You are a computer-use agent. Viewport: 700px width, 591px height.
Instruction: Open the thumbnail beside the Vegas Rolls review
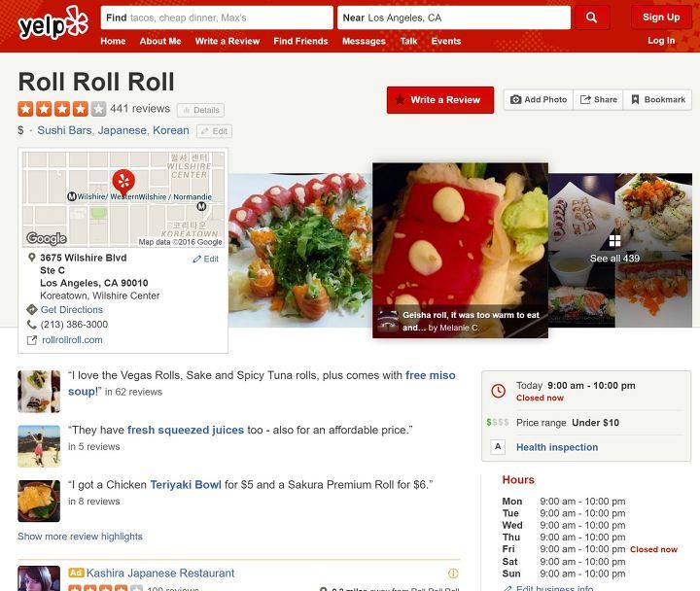click(x=39, y=391)
